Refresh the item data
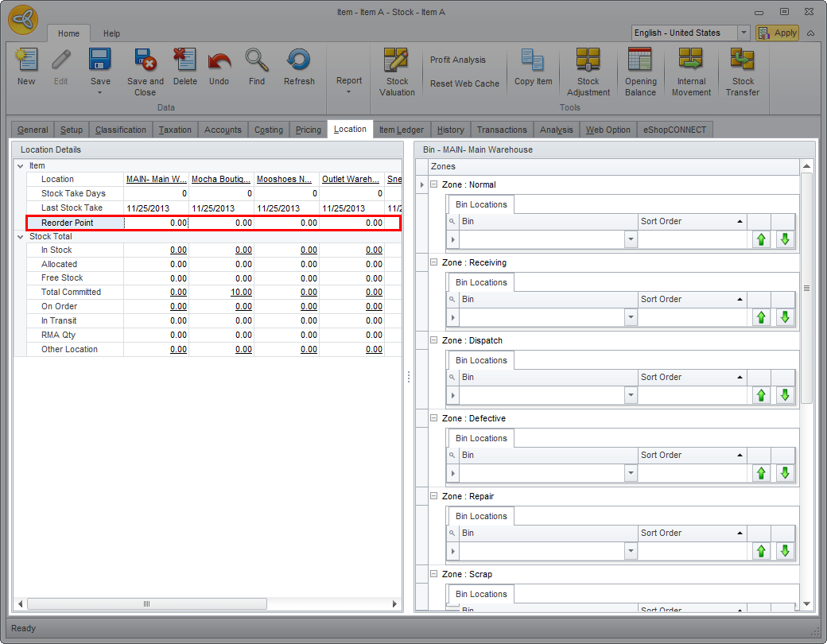 coord(299,61)
